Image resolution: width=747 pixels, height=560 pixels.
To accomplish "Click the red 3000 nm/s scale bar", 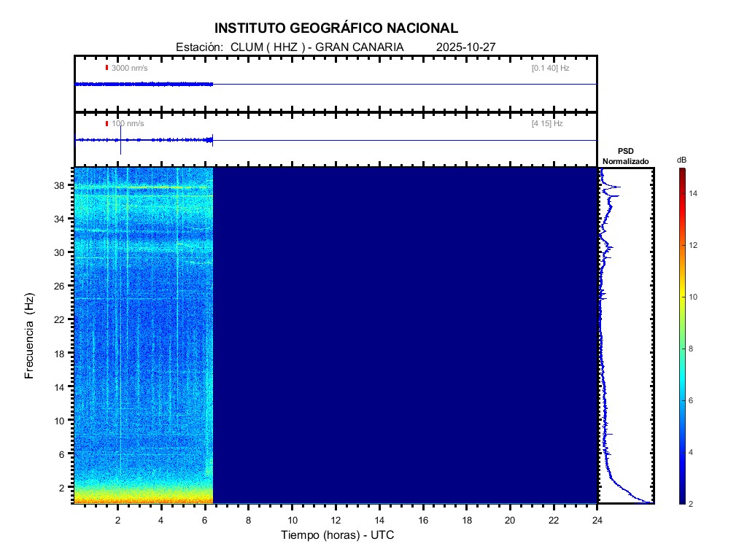I will (107, 68).
